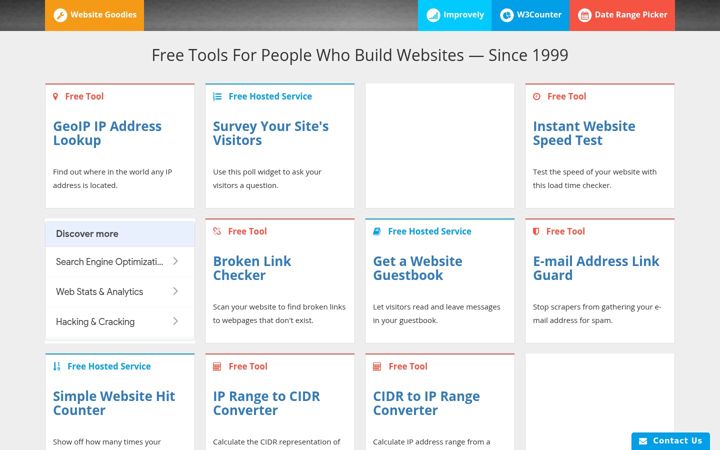
Task: Click the wrench icon beside Website Goodies
Action: coord(60,15)
